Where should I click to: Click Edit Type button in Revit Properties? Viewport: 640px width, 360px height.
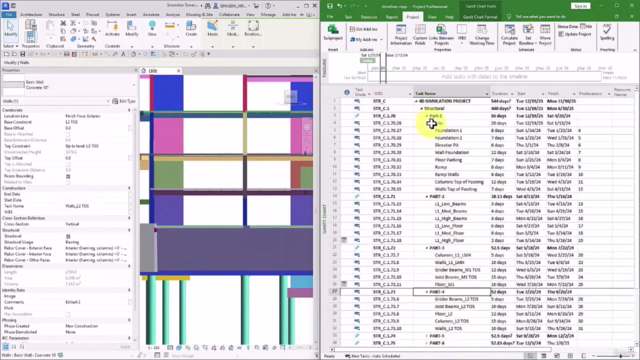(x=124, y=101)
